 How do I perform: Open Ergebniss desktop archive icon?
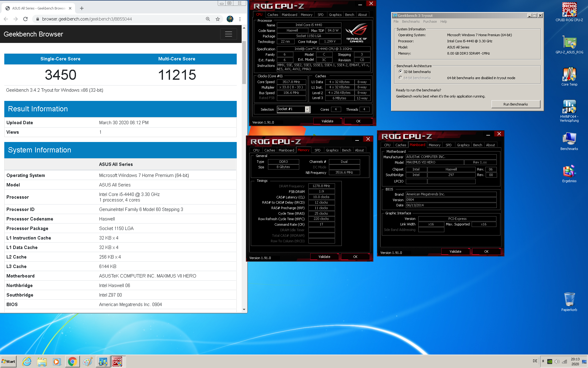click(569, 174)
